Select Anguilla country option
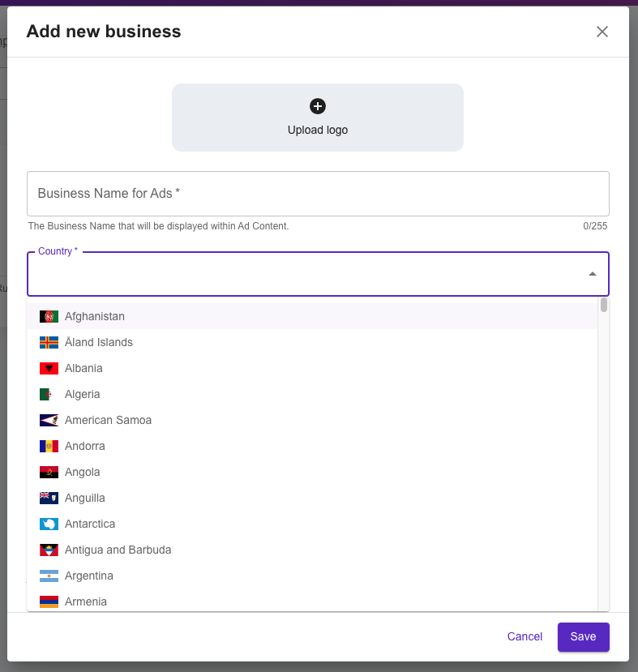Screen dimensions: 638x672 point(312,498)
